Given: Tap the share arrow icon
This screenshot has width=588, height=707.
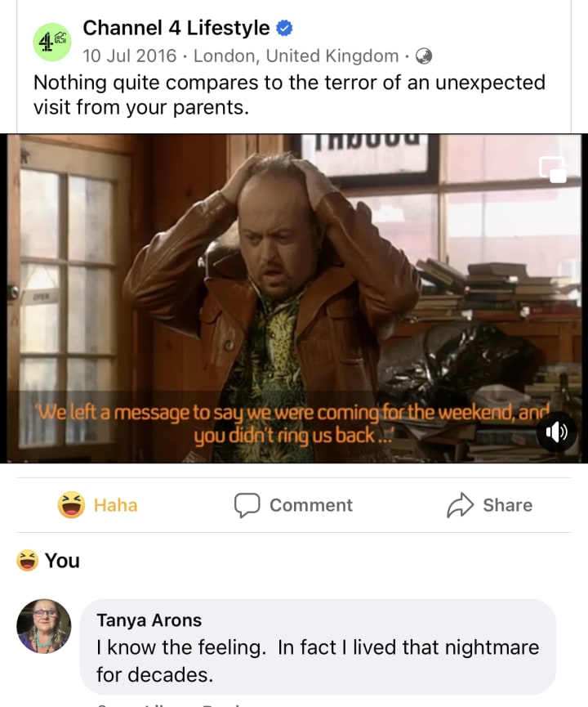Looking at the screenshot, I should 460,505.
